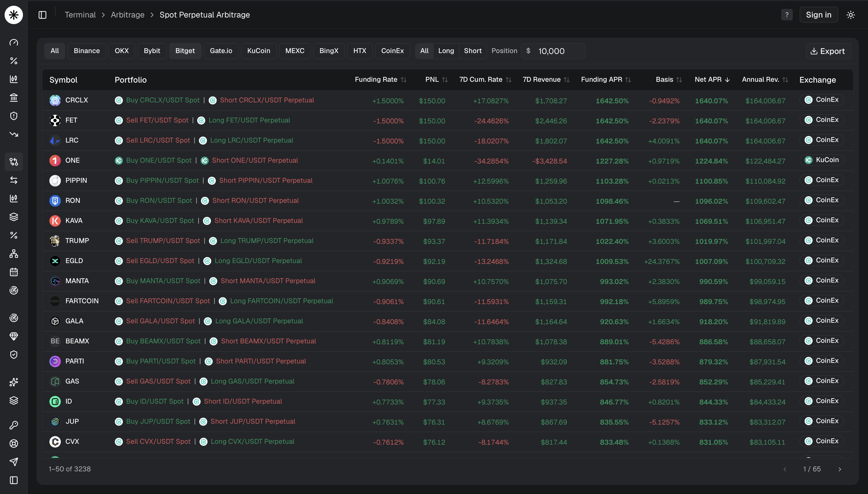The image size is (868, 494).
Task: Open the two-way swap arrows sidebar icon
Action: coord(13,180)
